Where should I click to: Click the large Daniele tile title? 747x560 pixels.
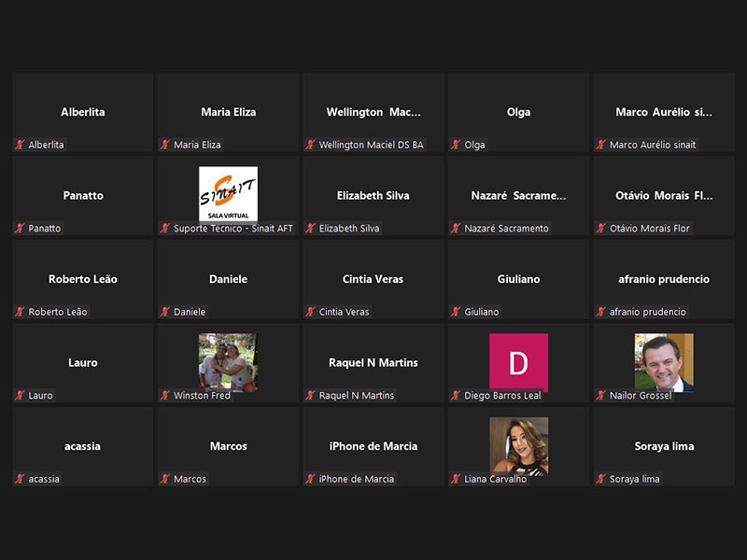tap(228, 279)
